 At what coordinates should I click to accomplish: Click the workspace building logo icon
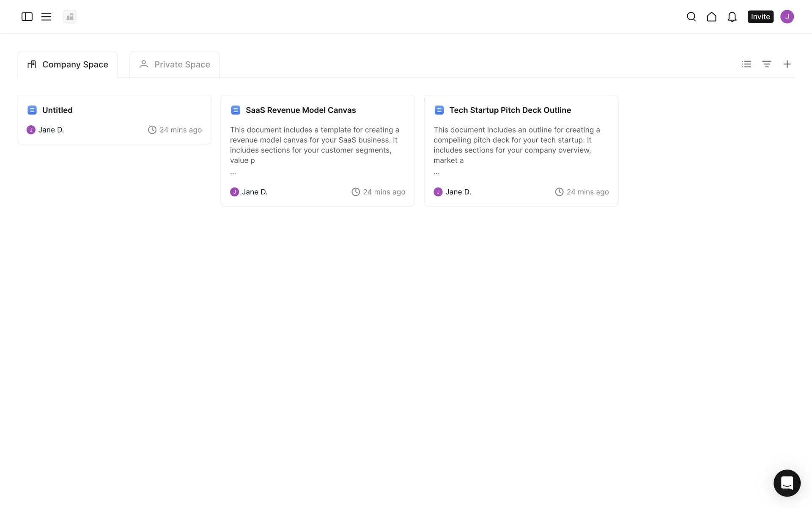(70, 17)
